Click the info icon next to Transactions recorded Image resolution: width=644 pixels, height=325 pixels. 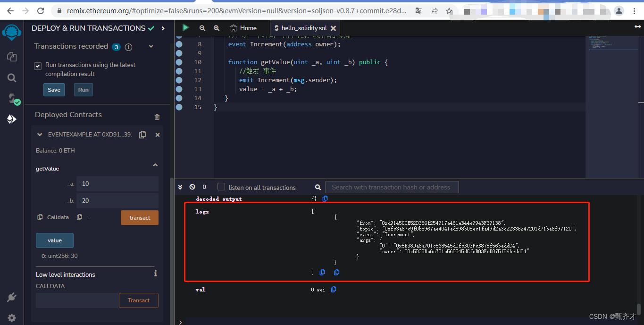pos(128,47)
